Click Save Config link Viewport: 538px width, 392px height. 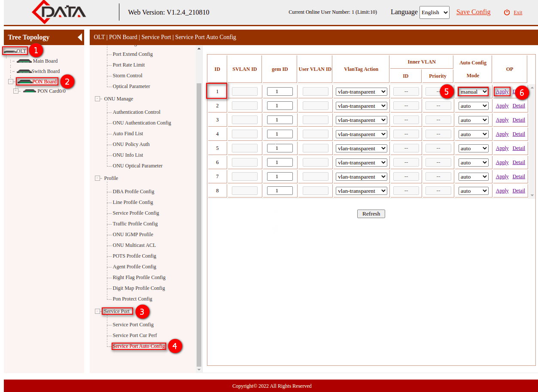[x=473, y=12]
